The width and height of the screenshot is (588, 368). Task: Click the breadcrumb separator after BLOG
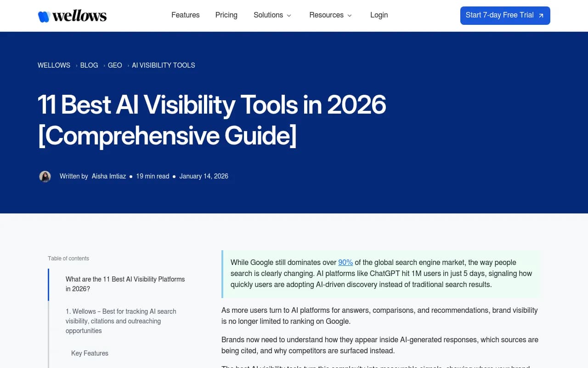click(x=103, y=65)
